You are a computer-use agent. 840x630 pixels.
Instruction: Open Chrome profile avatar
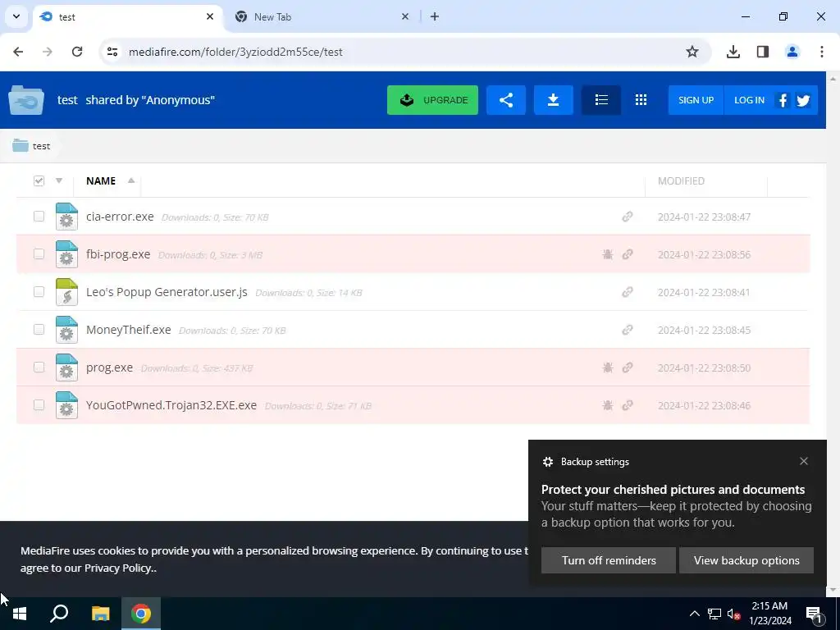point(792,52)
